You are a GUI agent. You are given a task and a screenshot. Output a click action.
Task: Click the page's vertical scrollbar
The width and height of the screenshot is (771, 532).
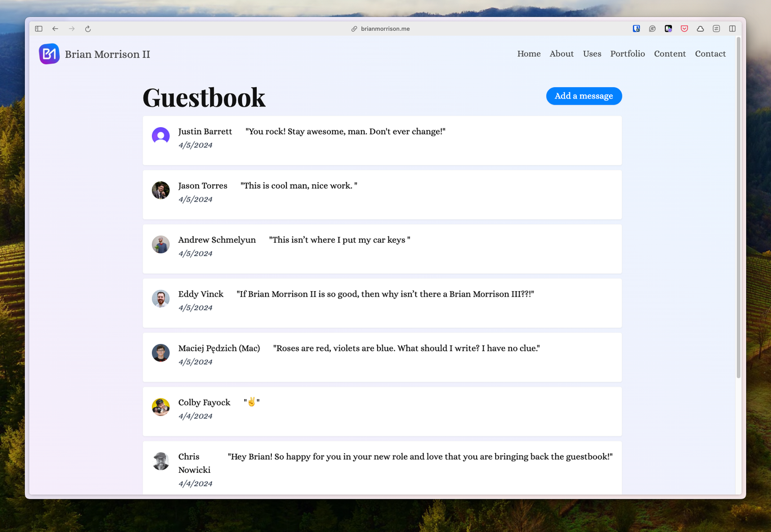[x=738, y=208]
